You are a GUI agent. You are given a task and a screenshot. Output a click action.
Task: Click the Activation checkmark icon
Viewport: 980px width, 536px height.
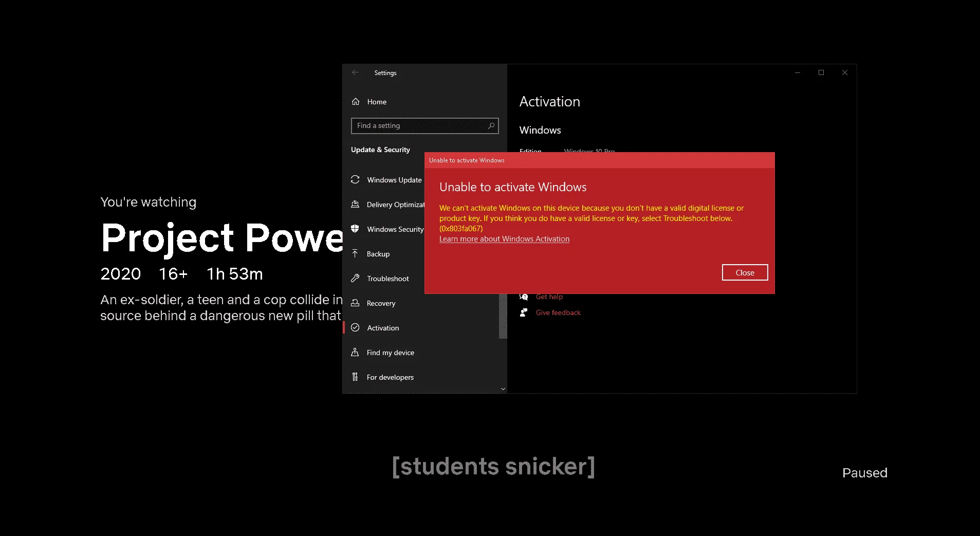coord(355,327)
